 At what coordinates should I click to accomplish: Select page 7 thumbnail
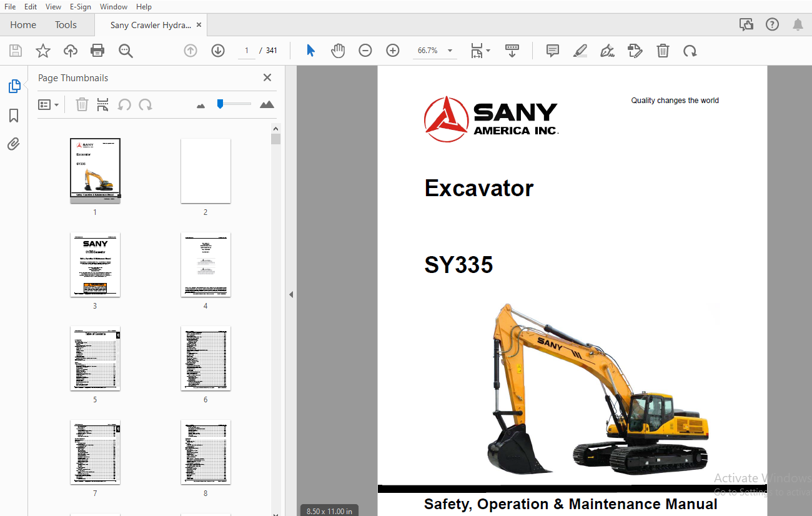(95, 452)
